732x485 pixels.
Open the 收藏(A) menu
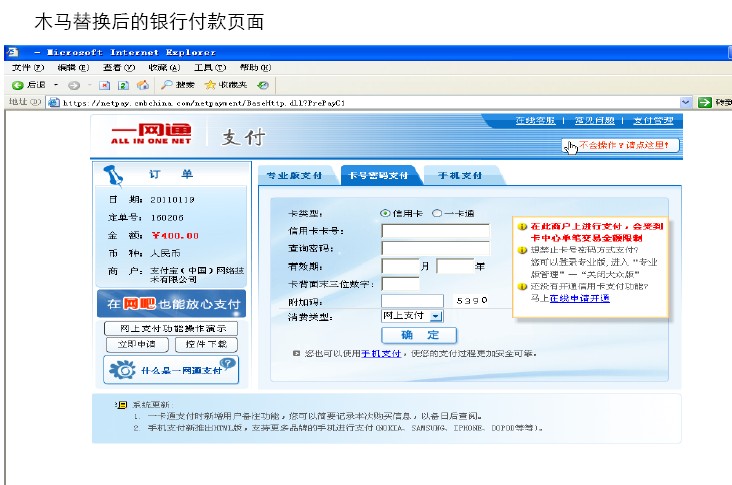pyautogui.click(x=164, y=68)
